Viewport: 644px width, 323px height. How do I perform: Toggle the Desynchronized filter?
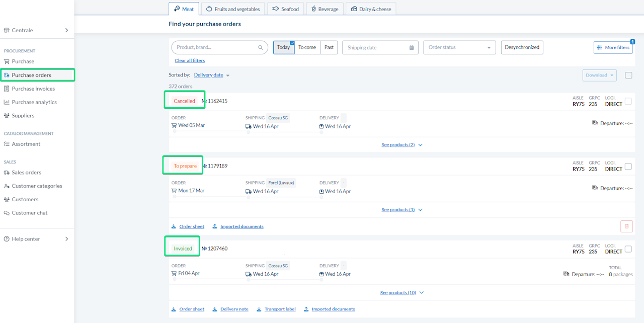click(x=522, y=47)
